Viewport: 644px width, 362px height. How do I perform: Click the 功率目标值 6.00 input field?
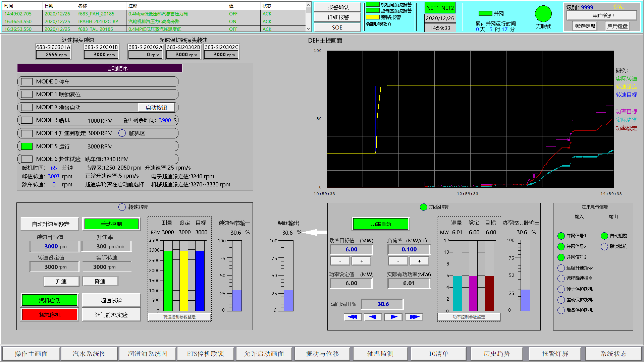click(351, 249)
